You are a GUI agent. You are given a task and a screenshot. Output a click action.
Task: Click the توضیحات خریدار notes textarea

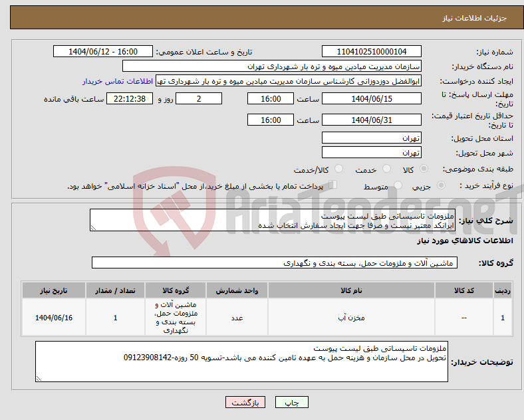coord(241,362)
